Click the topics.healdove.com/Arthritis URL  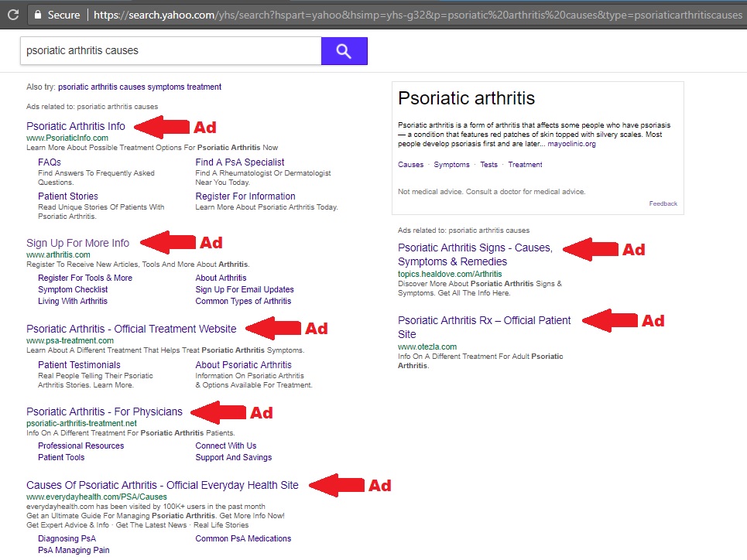click(x=450, y=274)
